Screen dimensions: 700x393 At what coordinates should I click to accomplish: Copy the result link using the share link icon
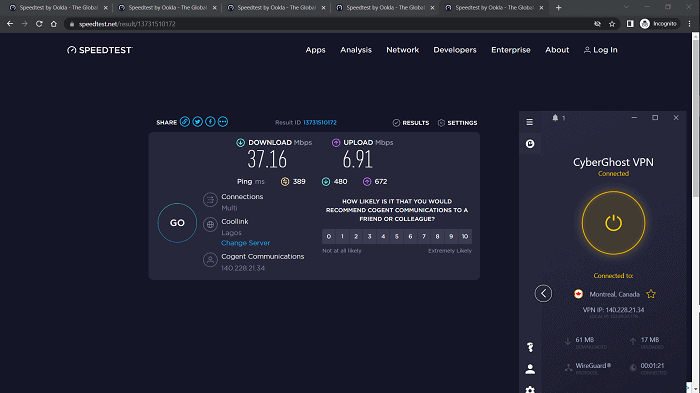pyautogui.click(x=185, y=121)
